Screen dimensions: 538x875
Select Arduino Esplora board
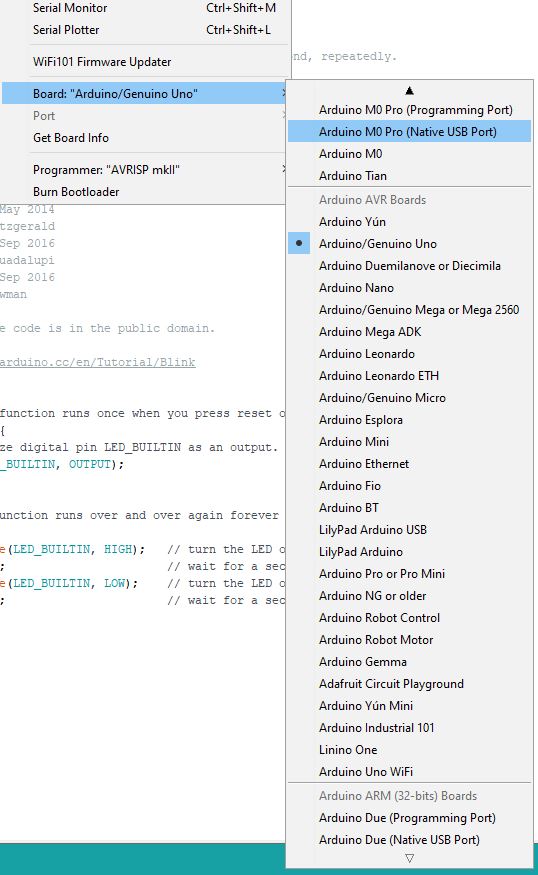coord(409,420)
